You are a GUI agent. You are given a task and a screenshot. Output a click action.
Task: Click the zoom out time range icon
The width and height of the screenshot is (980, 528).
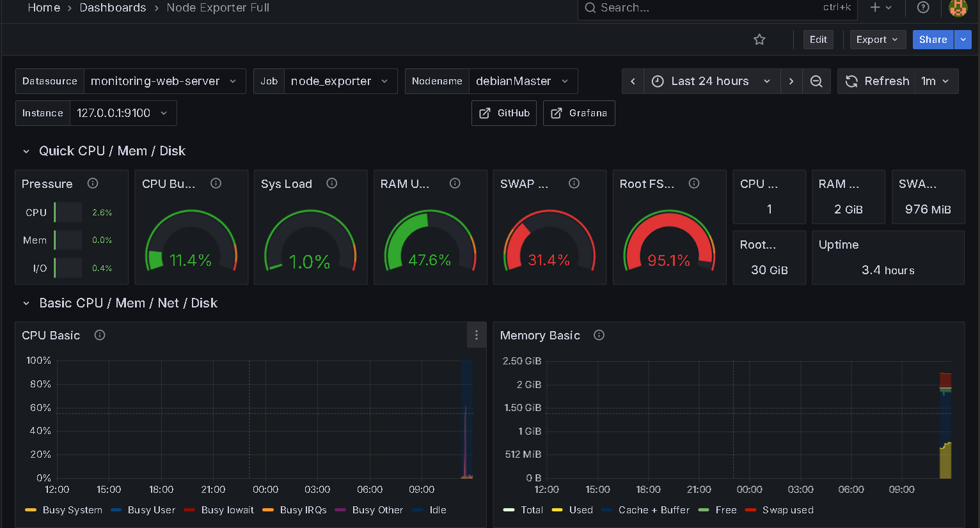coord(816,81)
